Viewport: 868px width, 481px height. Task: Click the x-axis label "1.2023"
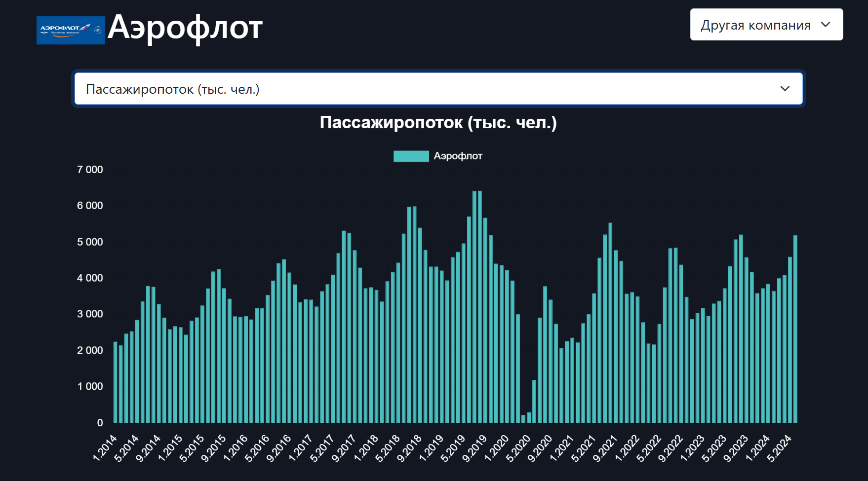click(693, 448)
